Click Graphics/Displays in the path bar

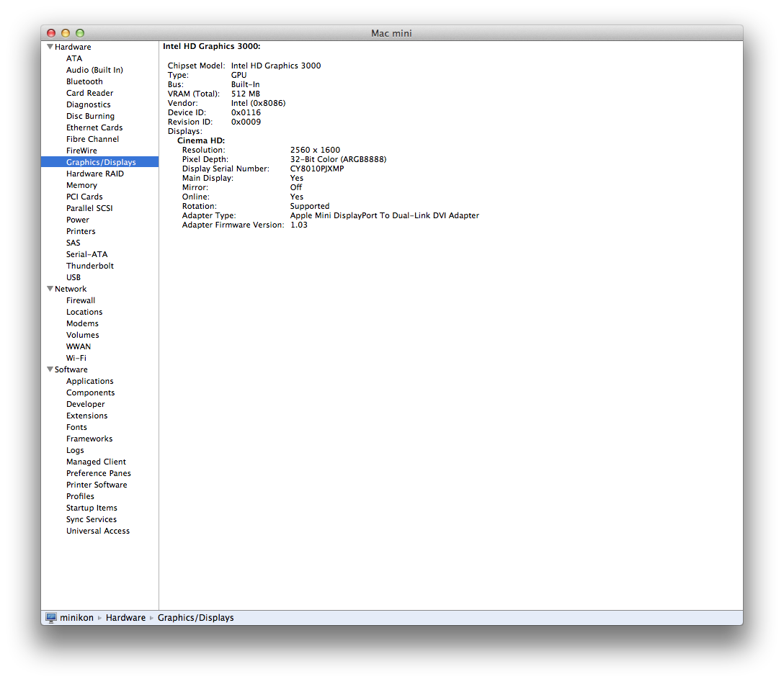pos(195,618)
